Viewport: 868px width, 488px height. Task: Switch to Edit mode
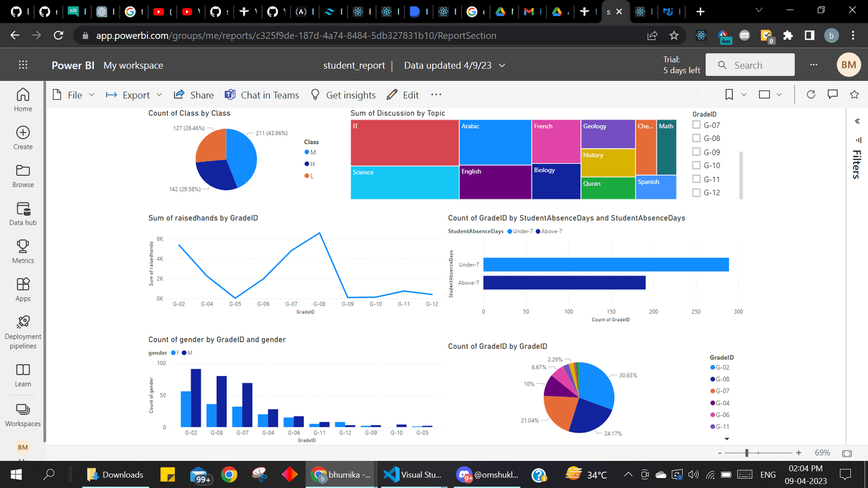(403, 95)
